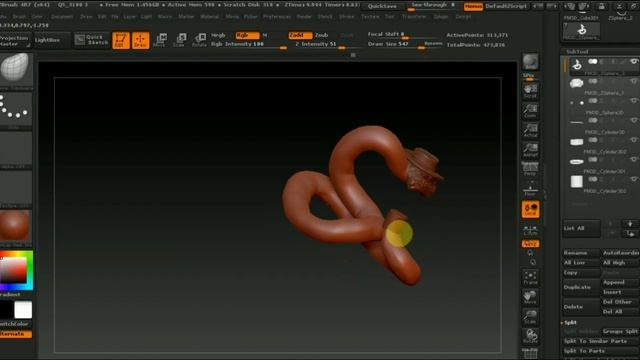Select the white main color swatch
Viewport: 640px width, 360px height.
tap(23, 310)
